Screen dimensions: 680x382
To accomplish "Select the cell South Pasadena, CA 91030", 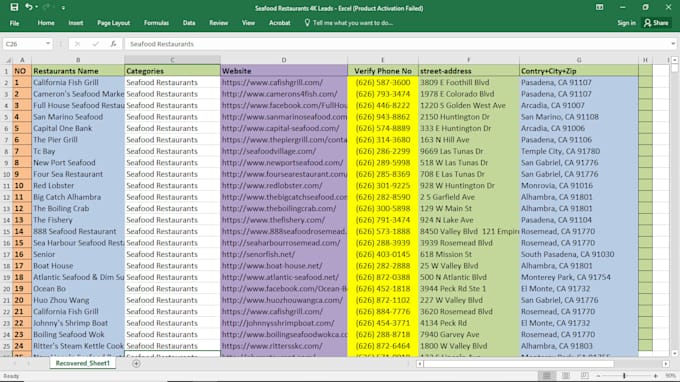I will pos(579,254).
